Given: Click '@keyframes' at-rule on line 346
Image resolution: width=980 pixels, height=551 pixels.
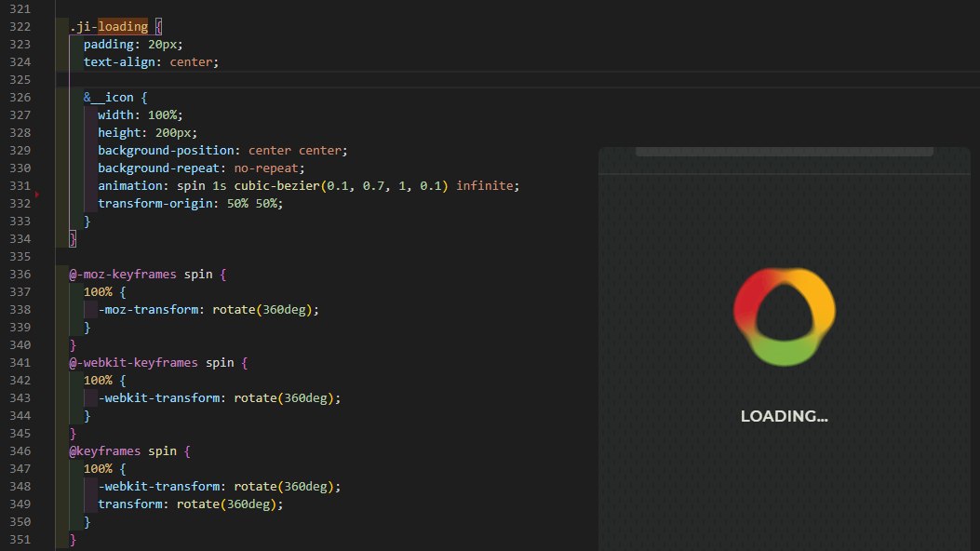Looking at the screenshot, I should pos(104,451).
